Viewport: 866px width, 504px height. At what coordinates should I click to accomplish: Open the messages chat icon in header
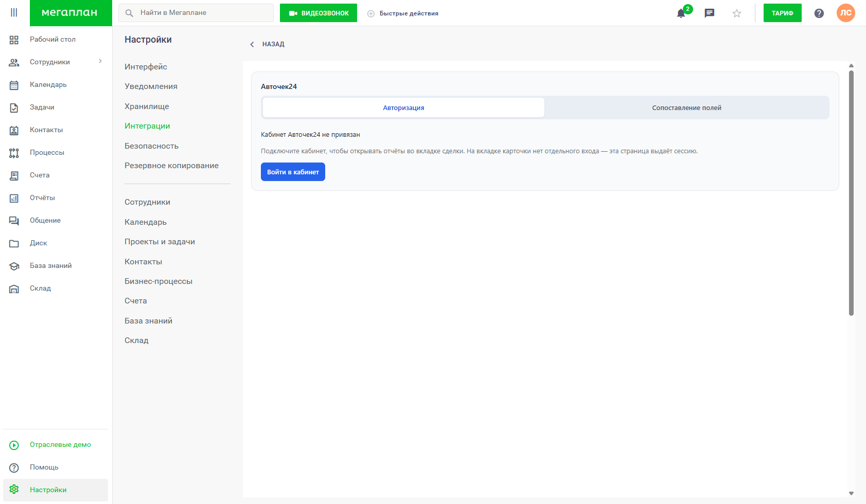pyautogui.click(x=710, y=13)
